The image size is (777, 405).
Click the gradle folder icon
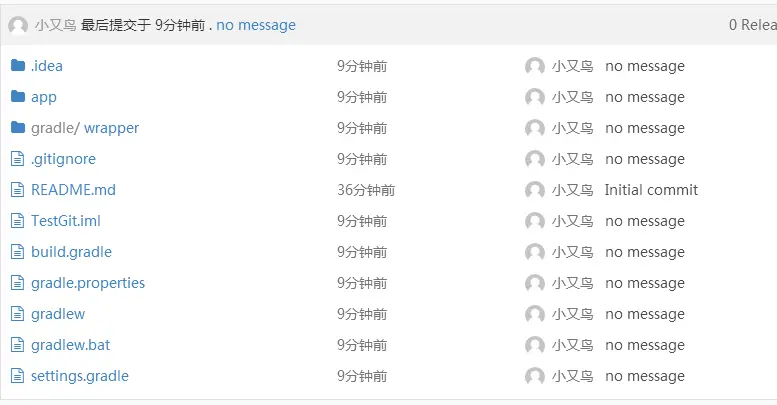click(x=17, y=128)
